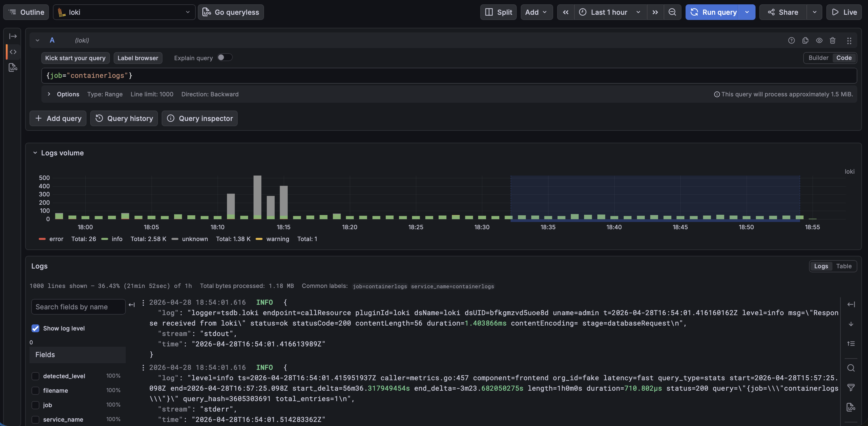Run the query

(712, 12)
